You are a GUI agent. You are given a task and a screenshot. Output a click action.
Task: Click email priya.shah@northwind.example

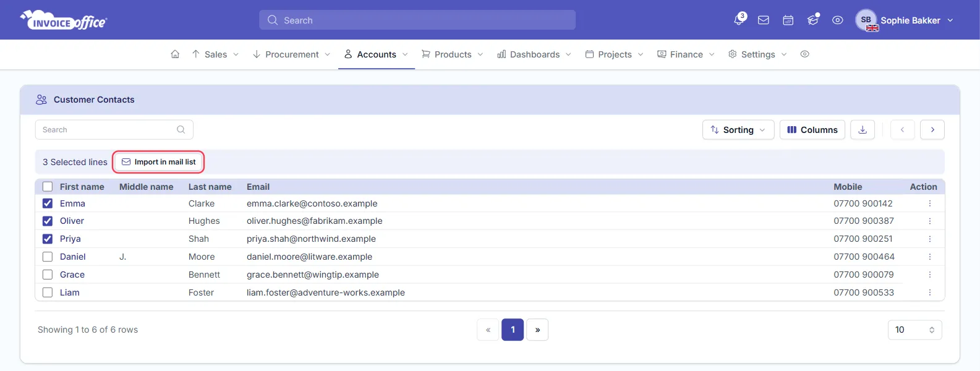tap(311, 239)
